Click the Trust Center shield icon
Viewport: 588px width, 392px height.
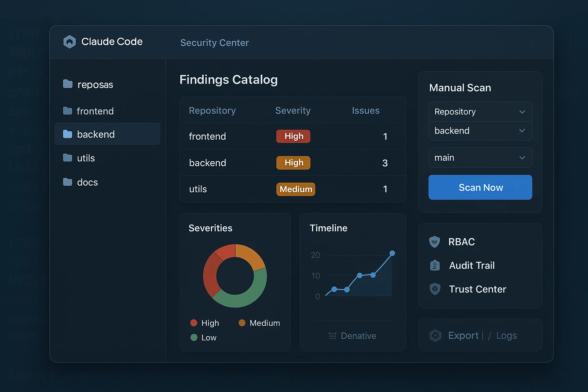coord(435,289)
